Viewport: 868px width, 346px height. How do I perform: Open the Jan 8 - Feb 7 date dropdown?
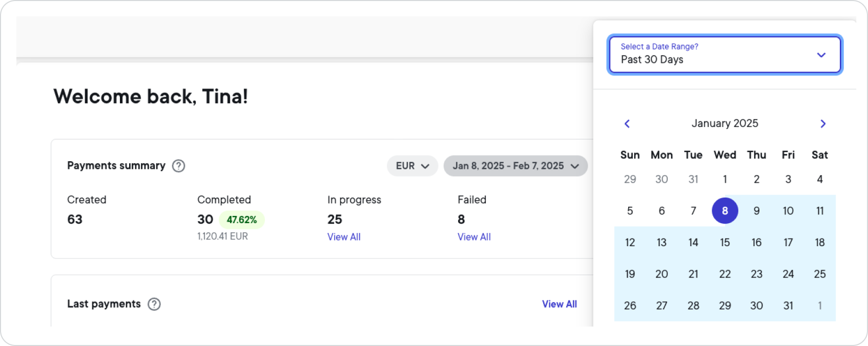point(515,166)
